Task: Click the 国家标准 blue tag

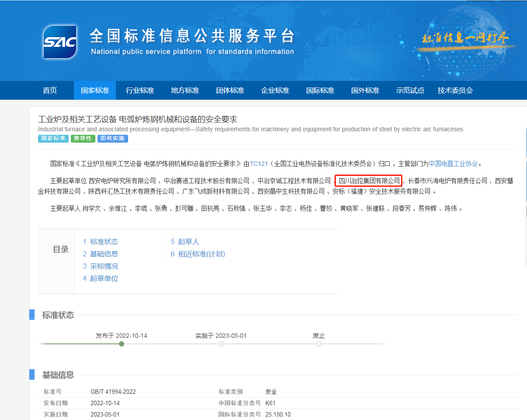Action: click(x=53, y=138)
